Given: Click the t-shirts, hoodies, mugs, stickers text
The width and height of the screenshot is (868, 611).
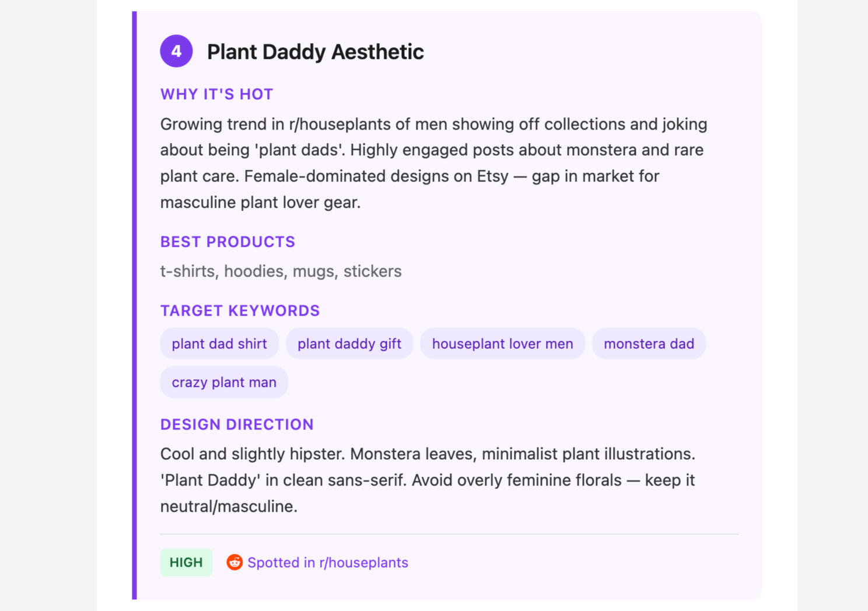Looking at the screenshot, I should click(x=281, y=271).
